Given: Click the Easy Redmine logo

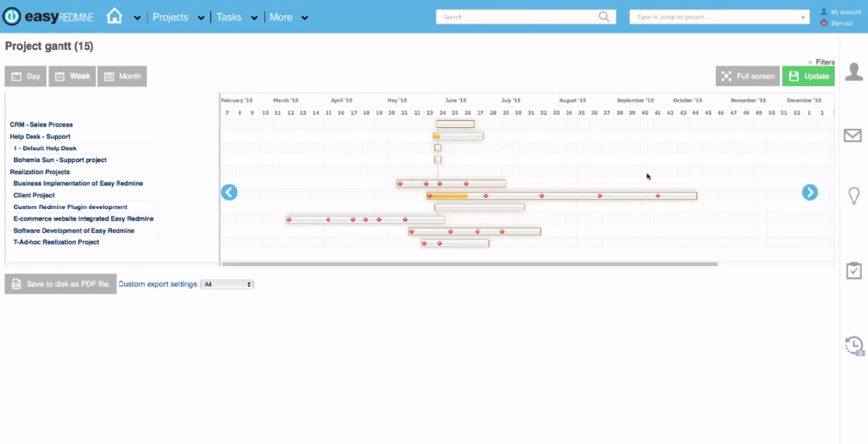Looking at the screenshot, I should point(48,17).
